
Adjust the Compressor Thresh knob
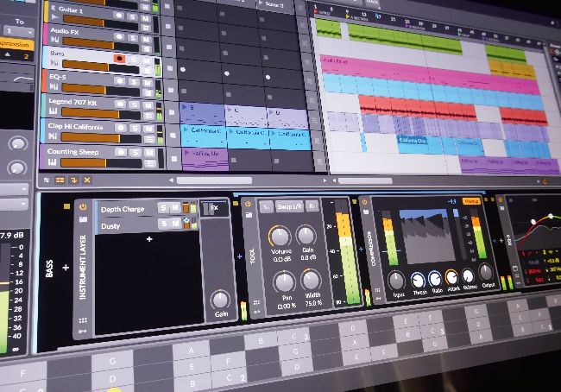point(418,281)
